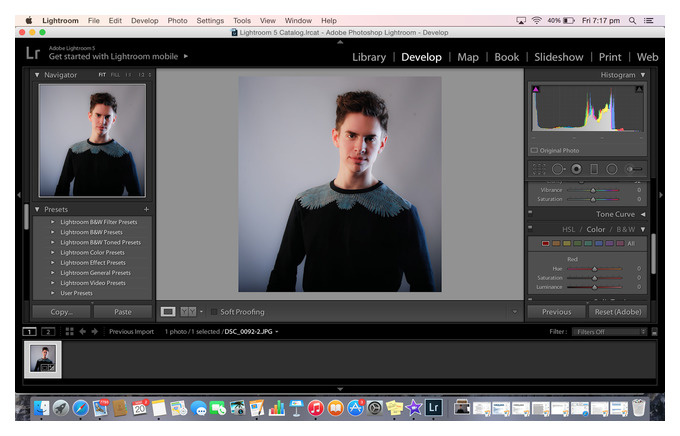Screen dimensions: 680x436
Task: Enable Original Photo checkbox
Action: [x=534, y=151]
